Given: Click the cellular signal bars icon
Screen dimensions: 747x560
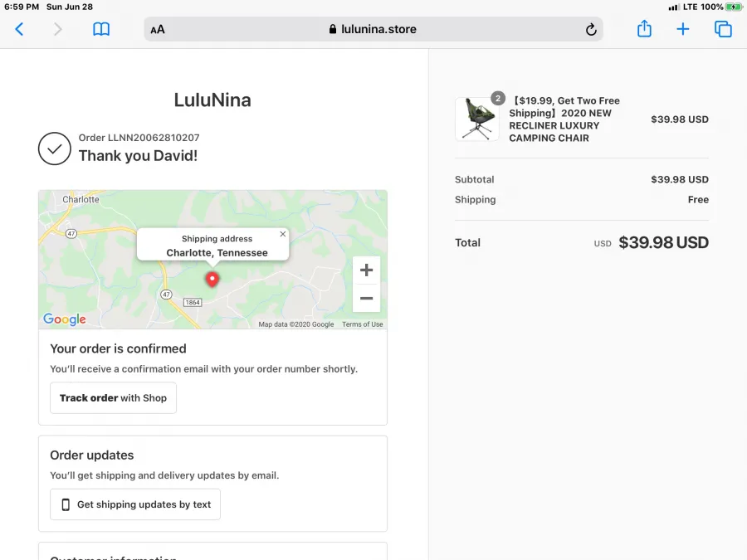Looking at the screenshot, I should (x=673, y=7).
